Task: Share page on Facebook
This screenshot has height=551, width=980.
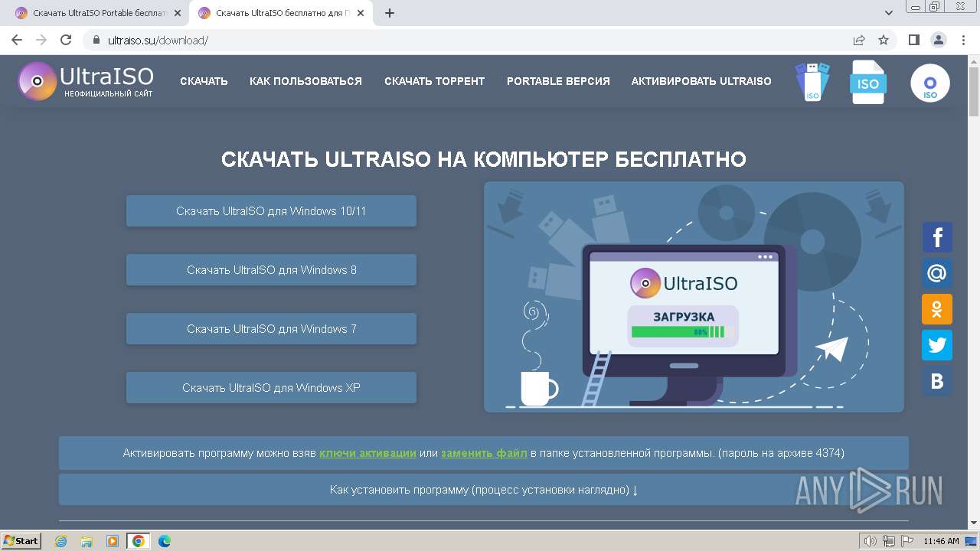Action: [x=937, y=237]
